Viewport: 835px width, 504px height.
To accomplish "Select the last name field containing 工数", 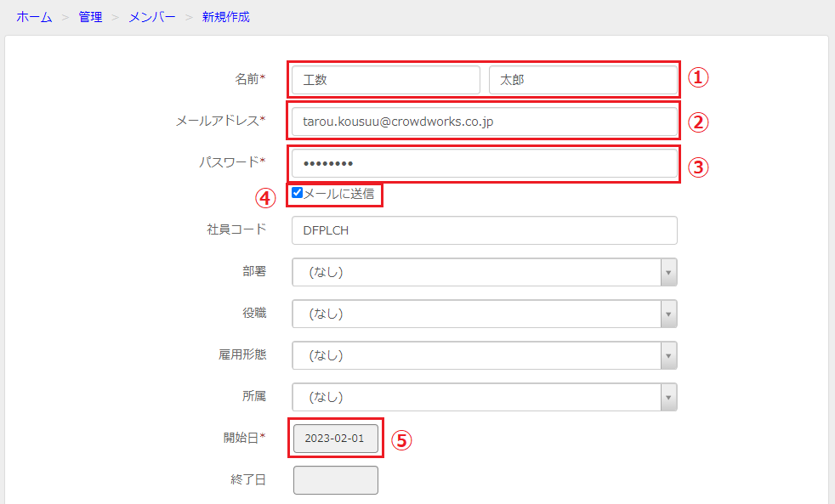I will tap(386, 80).
